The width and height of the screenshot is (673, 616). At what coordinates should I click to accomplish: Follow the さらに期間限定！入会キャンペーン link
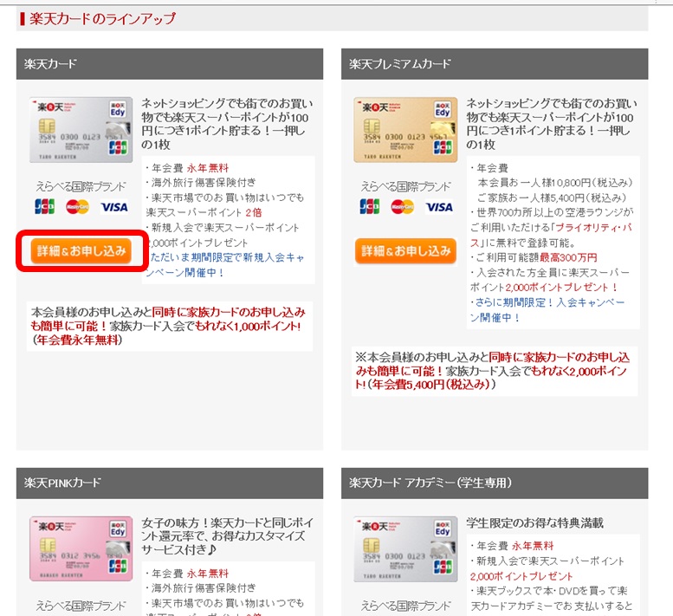click(x=548, y=302)
